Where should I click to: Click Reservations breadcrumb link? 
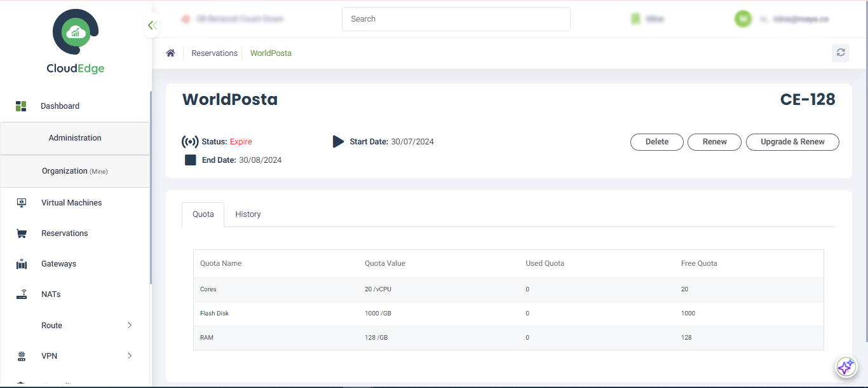(215, 53)
